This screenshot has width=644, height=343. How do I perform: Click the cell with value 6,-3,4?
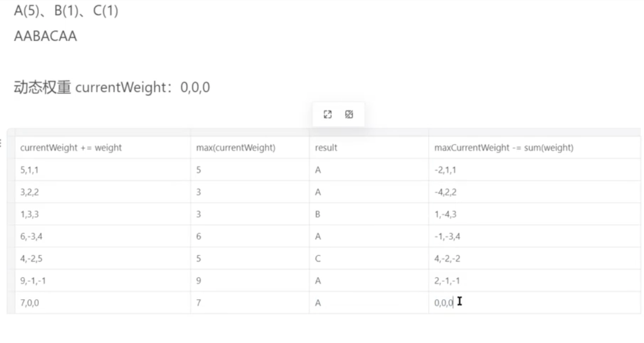tap(102, 236)
